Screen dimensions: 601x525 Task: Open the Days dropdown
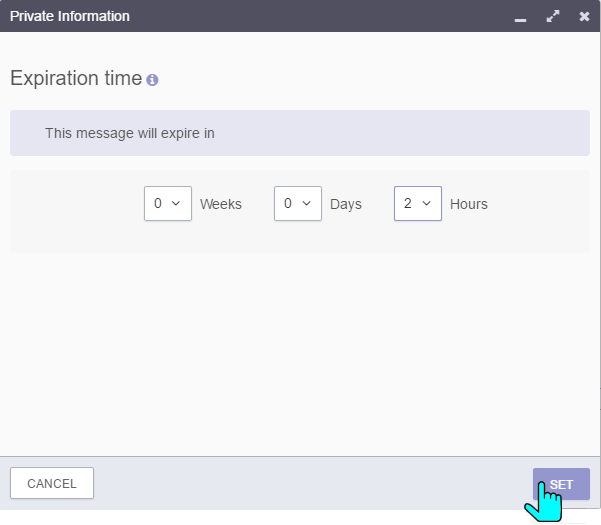click(298, 203)
